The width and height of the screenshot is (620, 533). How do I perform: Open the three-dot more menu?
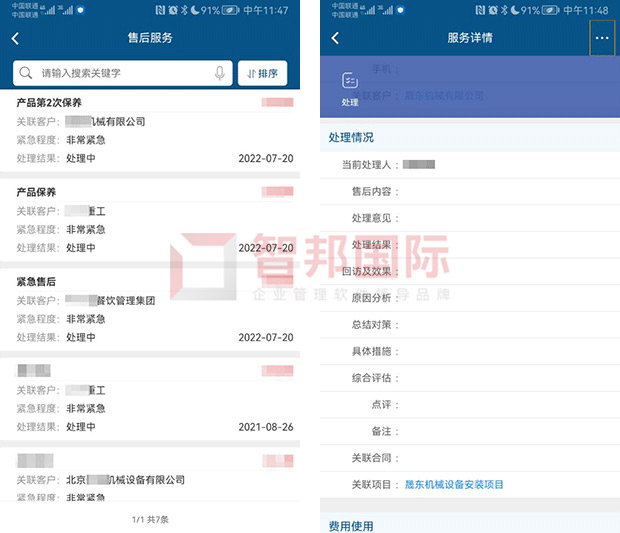click(x=602, y=38)
